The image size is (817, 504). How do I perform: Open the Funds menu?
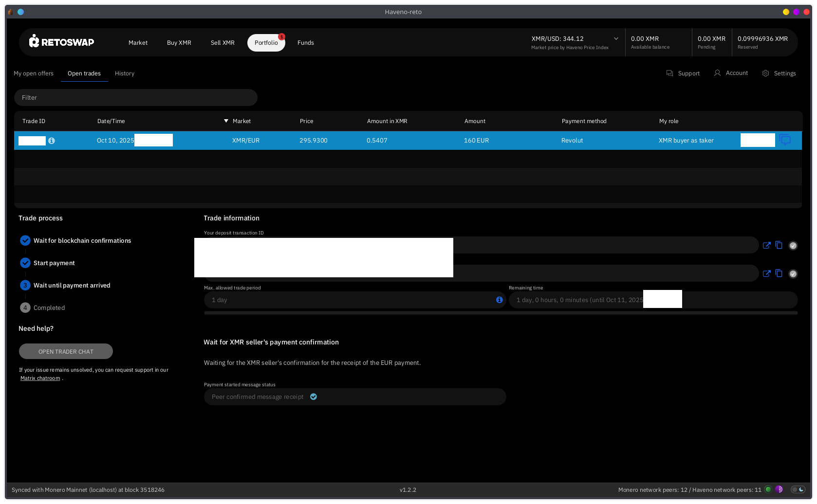click(305, 43)
